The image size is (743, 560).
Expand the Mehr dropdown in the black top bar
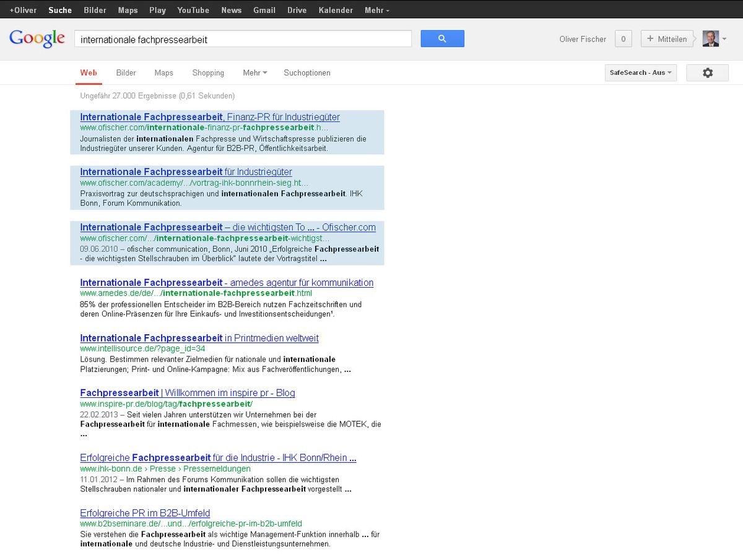pos(377,10)
